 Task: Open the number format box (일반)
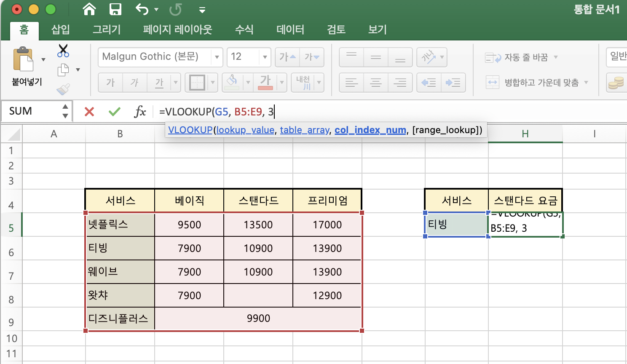pyautogui.click(x=616, y=57)
